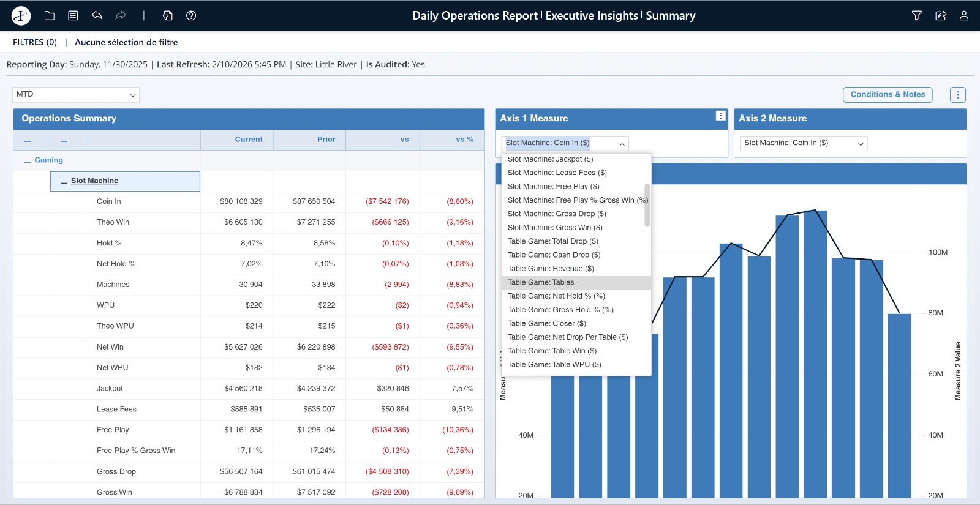Select Table Game: Closer ($) option

point(576,323)
